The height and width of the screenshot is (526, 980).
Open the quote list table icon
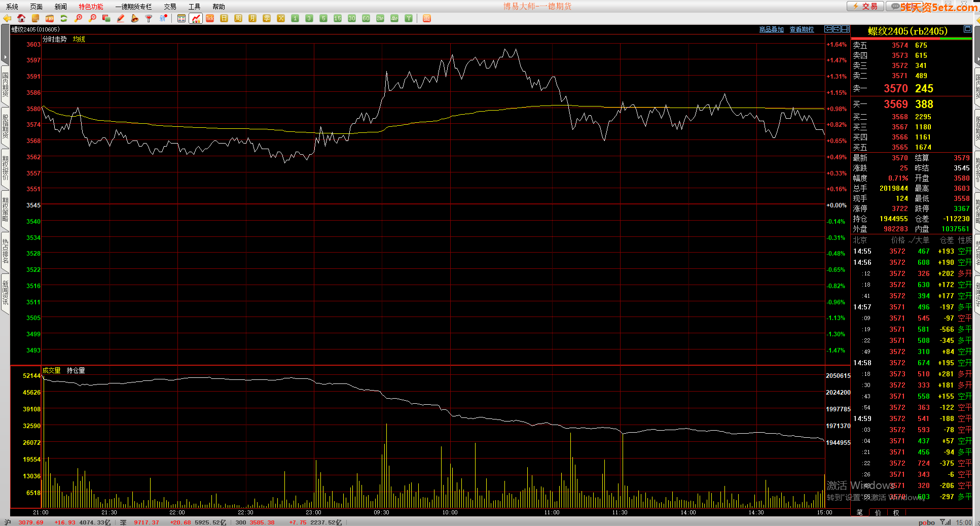(182, 18)
